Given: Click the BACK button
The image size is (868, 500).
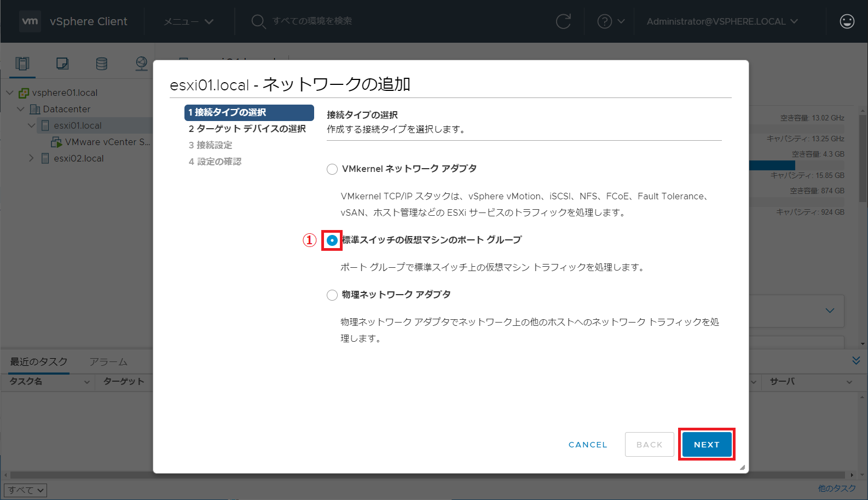Looking at the screenshot, I should (650, 445).
